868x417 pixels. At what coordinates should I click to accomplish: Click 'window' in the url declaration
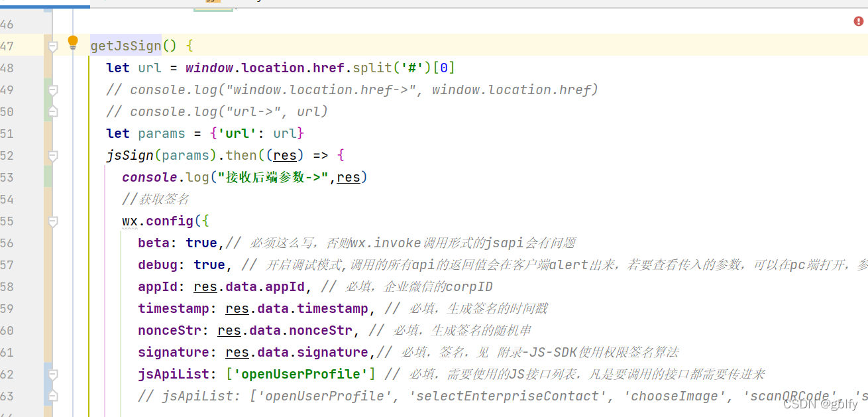[209, 68]
